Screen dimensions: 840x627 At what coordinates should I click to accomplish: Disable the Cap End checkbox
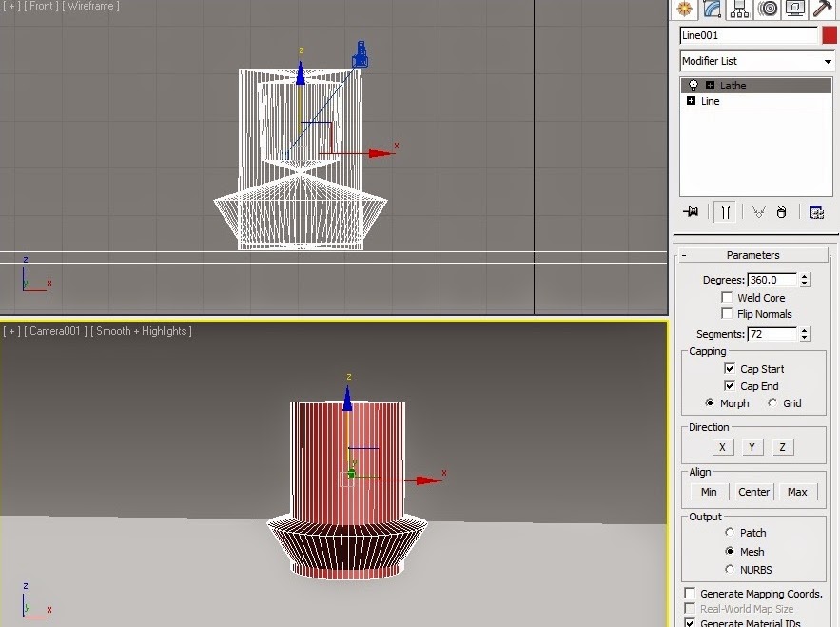tap(729, 385)
